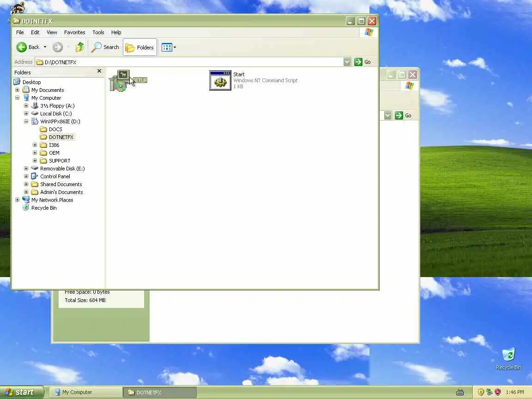
Task: Open the Edit menu
Action: click(x=35, y=32)
